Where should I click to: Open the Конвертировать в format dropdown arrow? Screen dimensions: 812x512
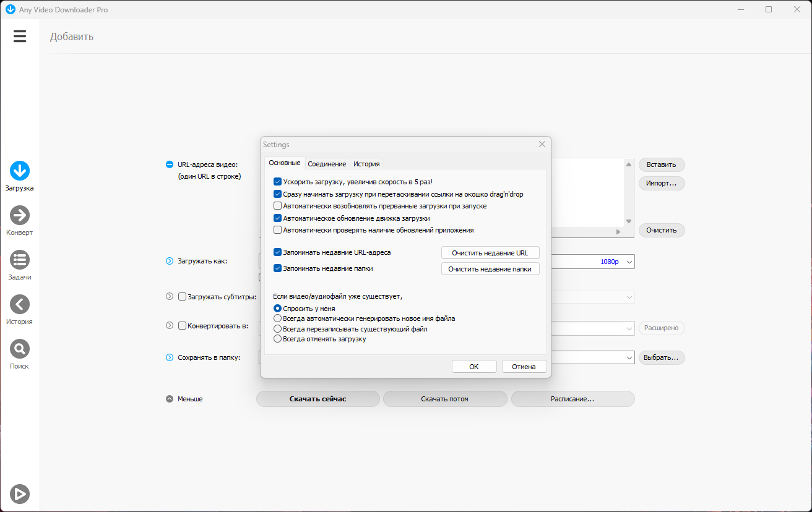[629, 328]
